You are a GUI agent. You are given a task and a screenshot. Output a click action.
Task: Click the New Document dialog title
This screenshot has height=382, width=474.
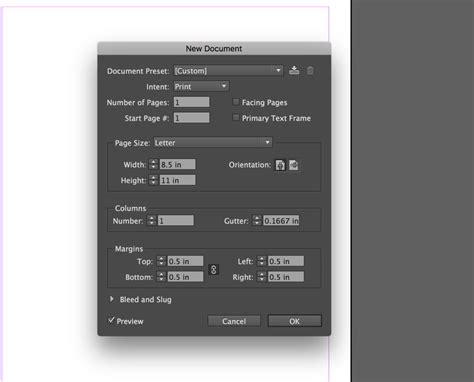tap(214, 48)
